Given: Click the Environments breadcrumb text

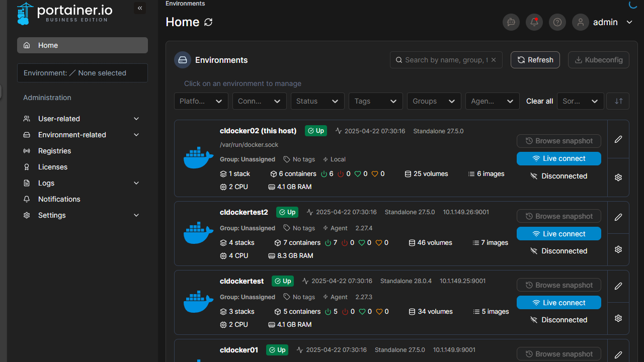Looking at the screenshot, I should click(x=185, y=4).
